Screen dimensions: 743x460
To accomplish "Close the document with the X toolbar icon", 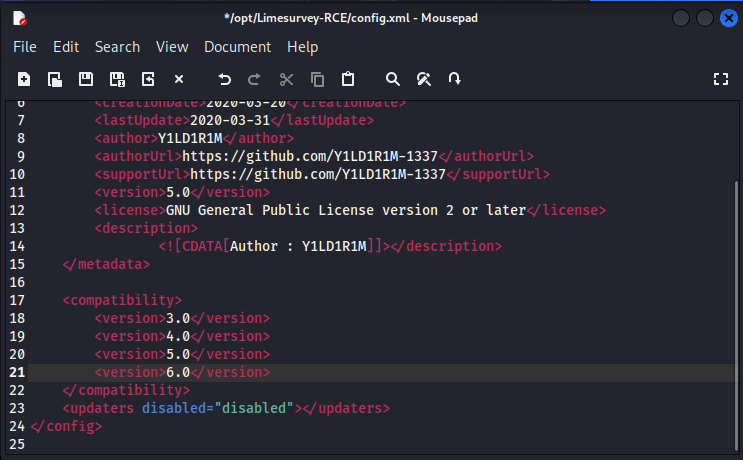I will [179, 79].
